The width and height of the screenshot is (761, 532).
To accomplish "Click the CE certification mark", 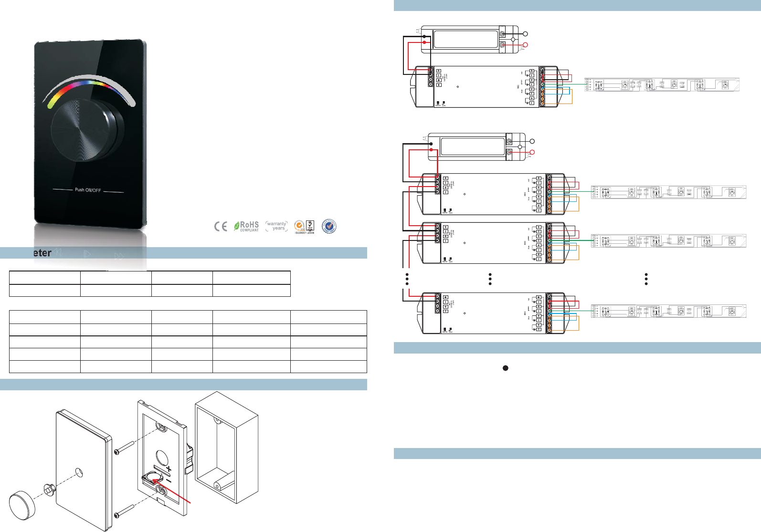I will pyautogui.click(x=221, y=227).
